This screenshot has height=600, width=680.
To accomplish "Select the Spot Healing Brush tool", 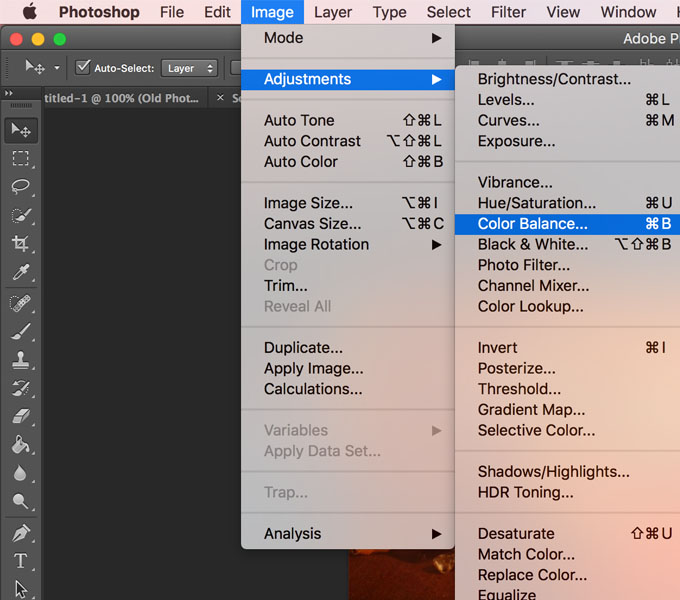I will tap(20, 303).
